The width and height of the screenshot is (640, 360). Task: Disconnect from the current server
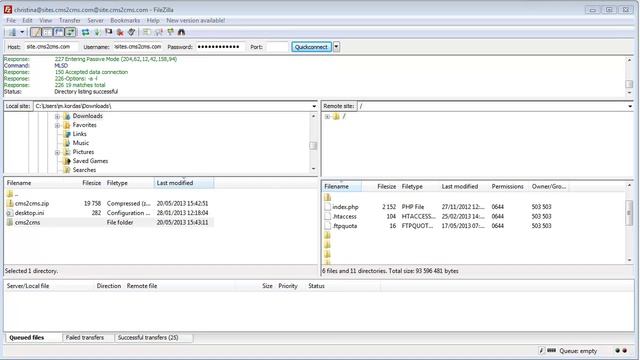click(120, 32)
